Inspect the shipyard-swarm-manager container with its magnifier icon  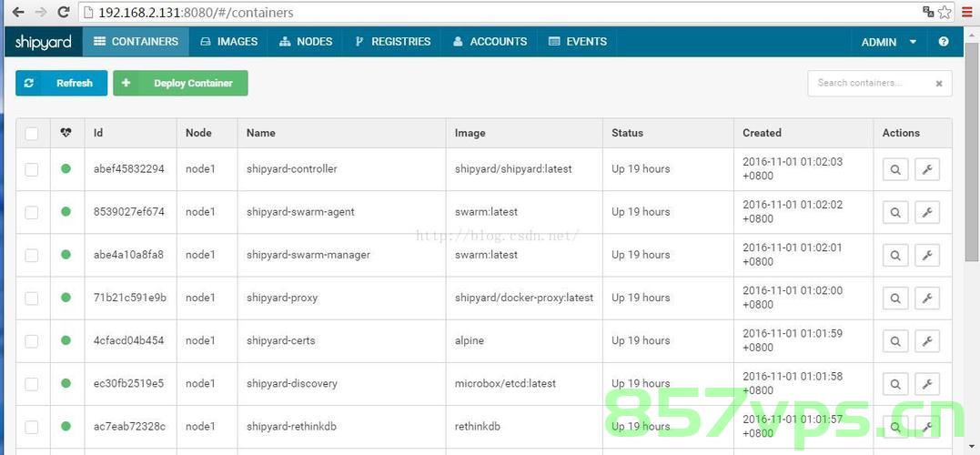[895, 255]
